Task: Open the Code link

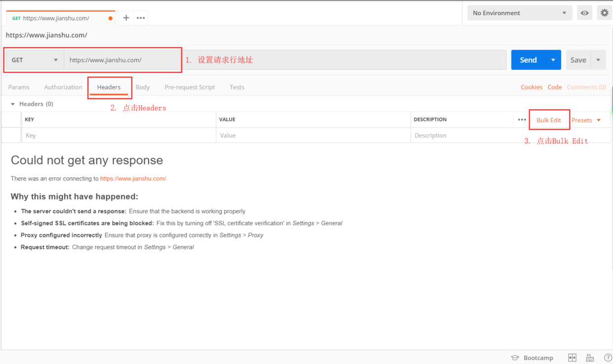Action: tap(555, 87)
